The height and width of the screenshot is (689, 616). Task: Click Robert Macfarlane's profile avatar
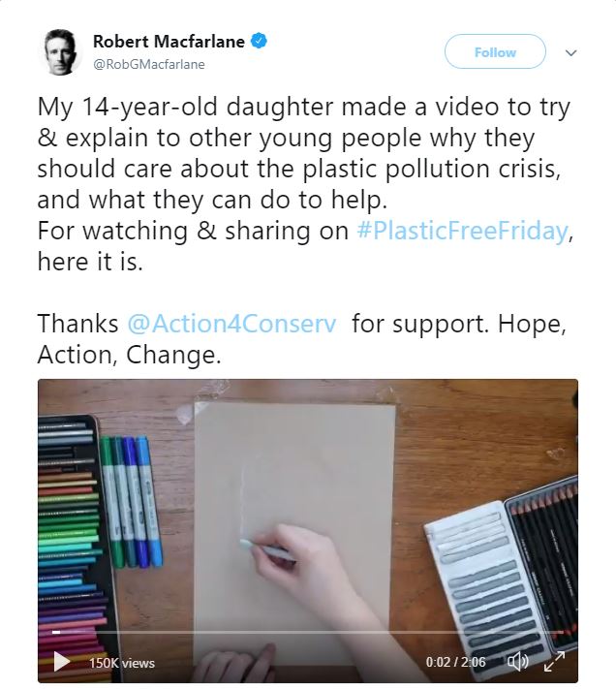(60, 51)
